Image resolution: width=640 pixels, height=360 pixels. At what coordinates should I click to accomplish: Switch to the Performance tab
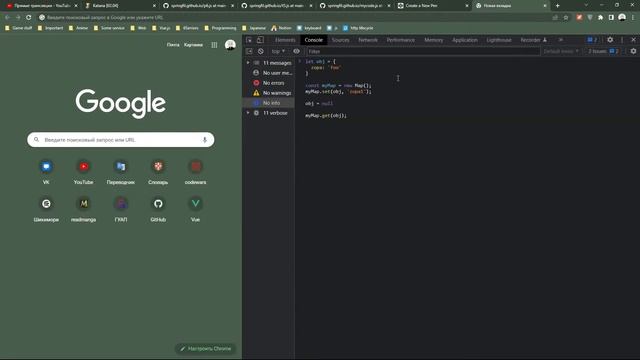(400, 40)
